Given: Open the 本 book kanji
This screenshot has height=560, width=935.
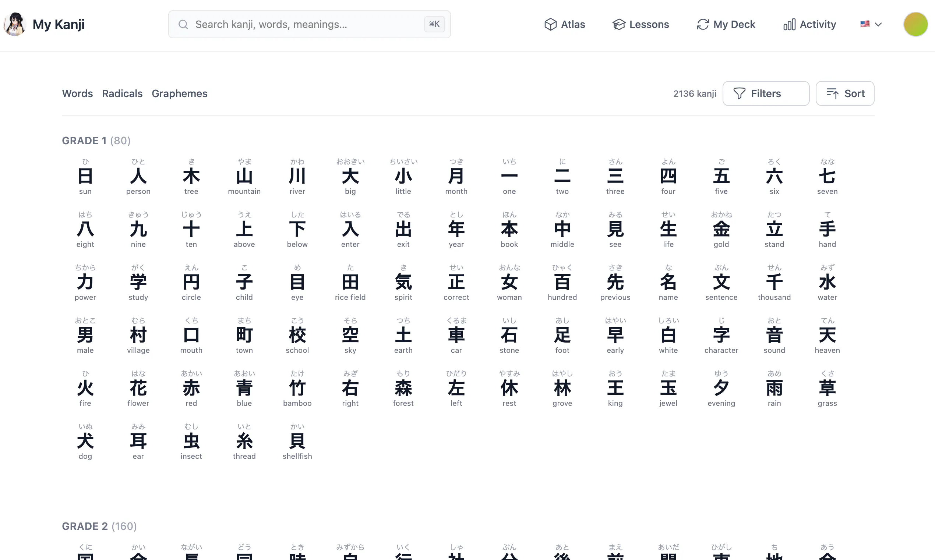Looking at the screenshot, I should click(509, 229).
